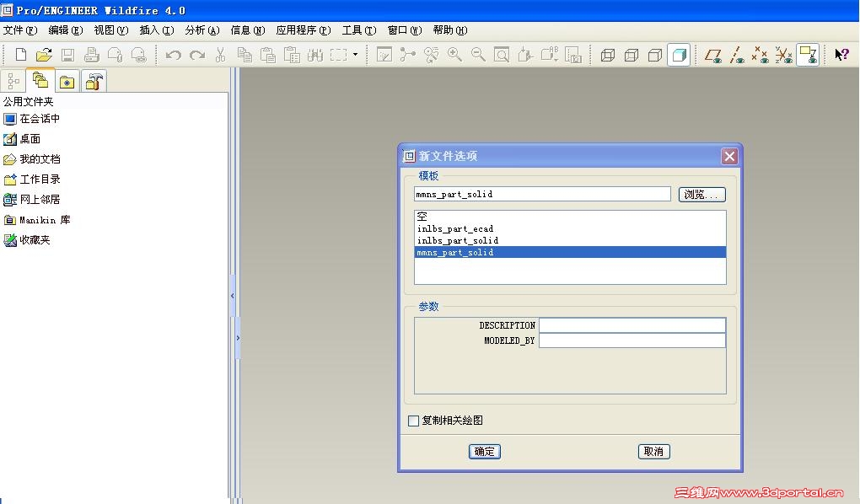
Task: Select 桌面 folder entry
Action: [22, 139]
